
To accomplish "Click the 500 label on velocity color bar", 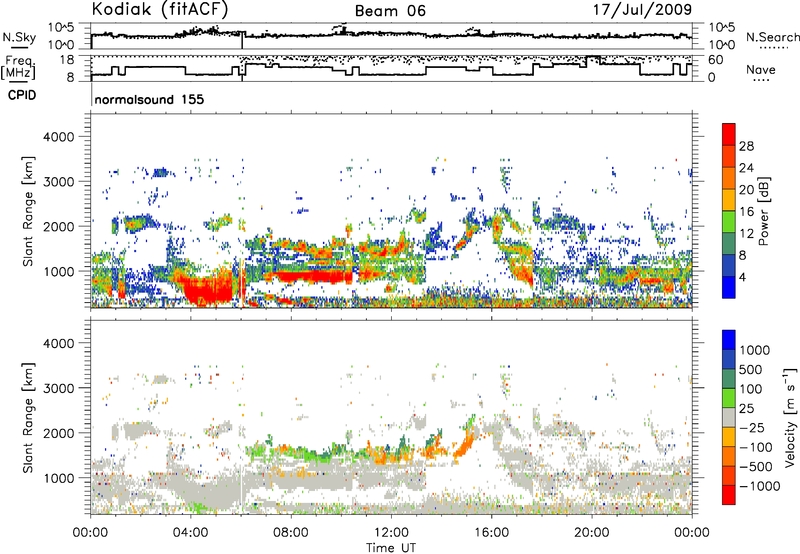I will coord(751,370).
